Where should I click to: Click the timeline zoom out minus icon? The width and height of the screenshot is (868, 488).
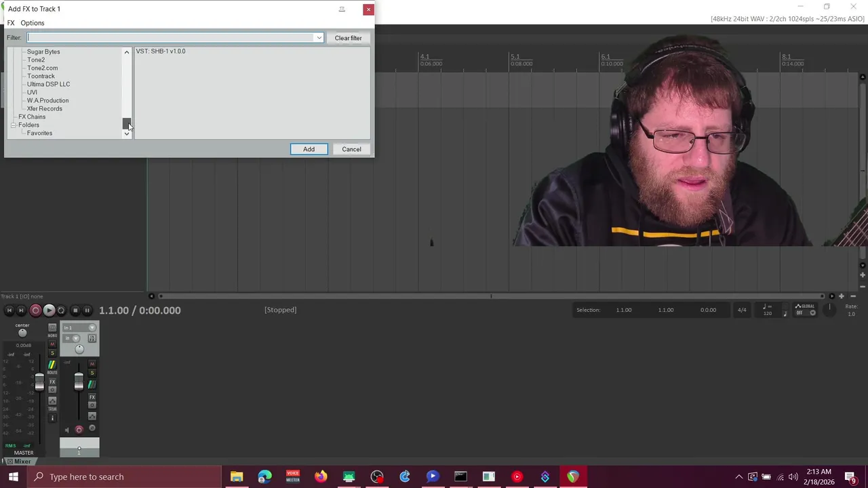[853, 296]
